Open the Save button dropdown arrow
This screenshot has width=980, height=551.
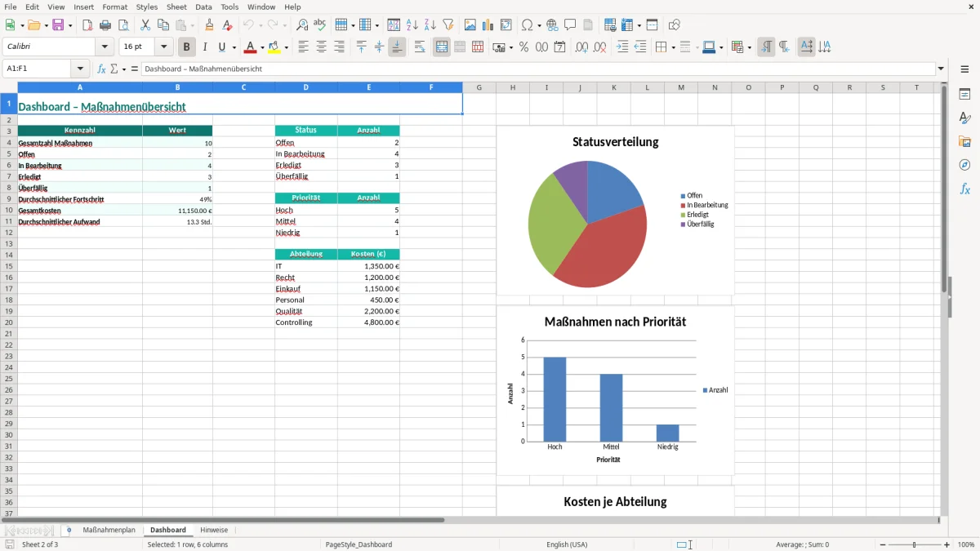click(70, 25)
